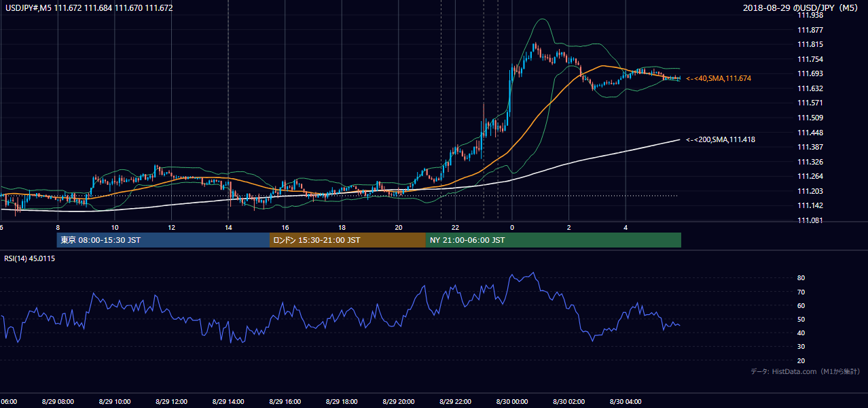Click bottom time label 8/30 00:00
This screenshot has width=868, height=408.
[x=512, y=402]
